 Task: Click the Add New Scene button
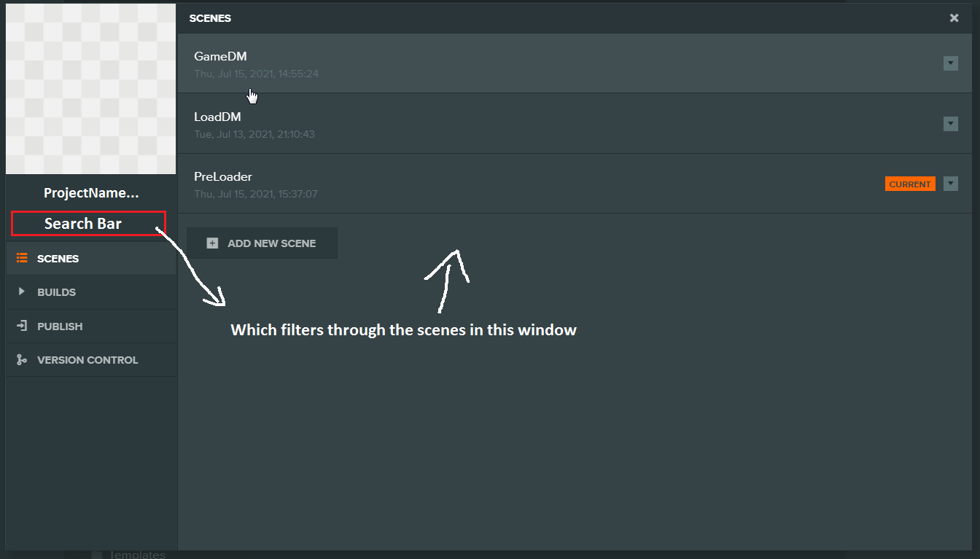[262, 243]
